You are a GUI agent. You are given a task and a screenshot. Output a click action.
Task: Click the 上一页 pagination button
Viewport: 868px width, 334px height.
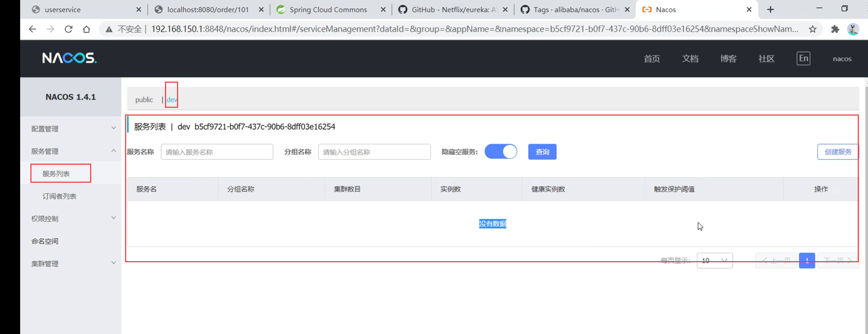pyautogui.click(x=776, y=260)
